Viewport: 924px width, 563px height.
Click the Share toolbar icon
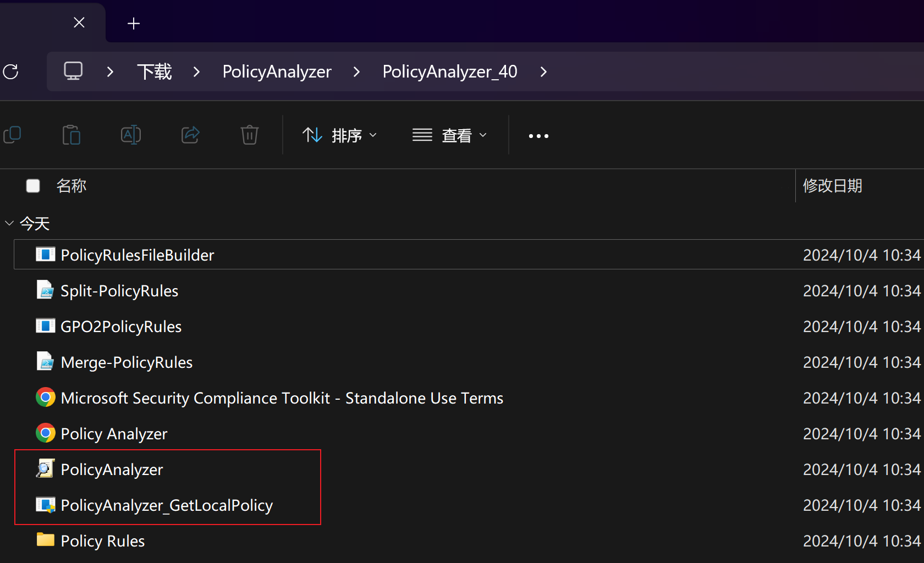pyautogui.click(x=190, y=135)
